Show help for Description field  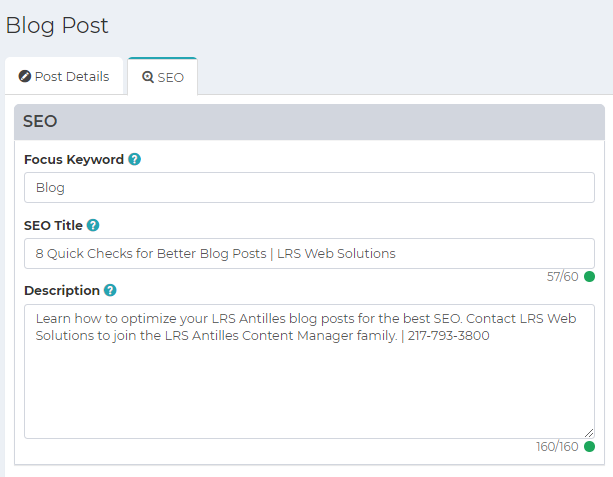click(x=110, y=290)
